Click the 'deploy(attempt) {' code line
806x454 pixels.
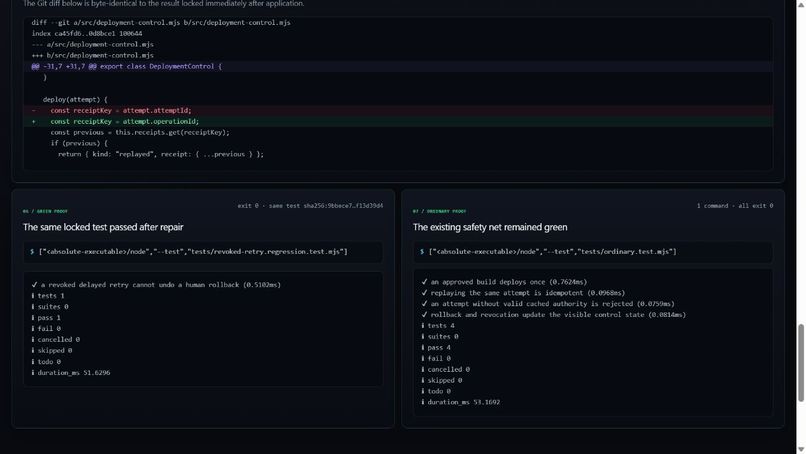pyautogui.click(x=76, y=99)
